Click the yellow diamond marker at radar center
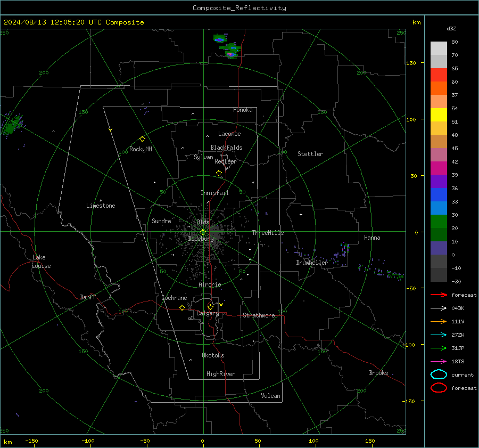The width and height of the screenshot is (479, 448). coord(203,232)
